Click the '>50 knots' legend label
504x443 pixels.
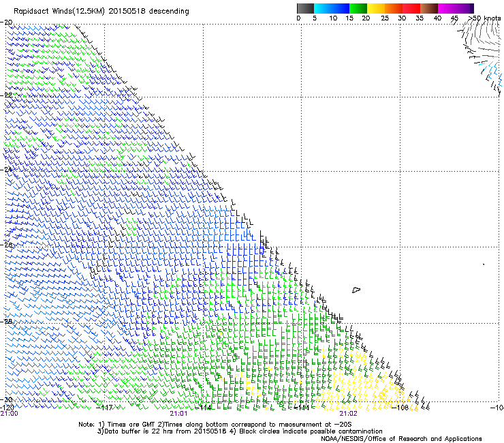click(484, 18)
